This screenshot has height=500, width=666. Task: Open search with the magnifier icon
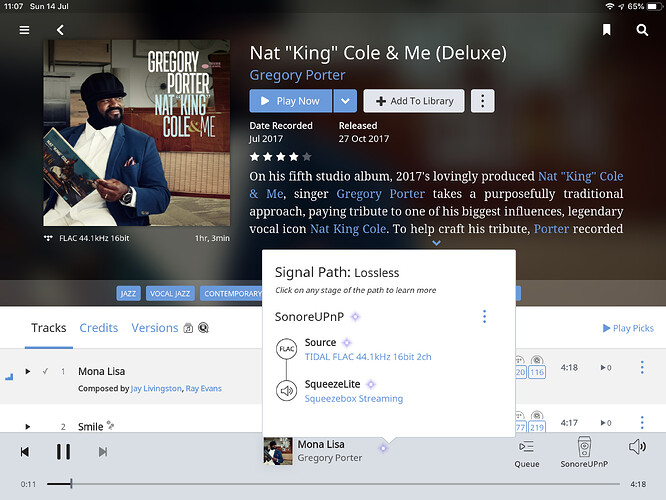tap(642, 31)
